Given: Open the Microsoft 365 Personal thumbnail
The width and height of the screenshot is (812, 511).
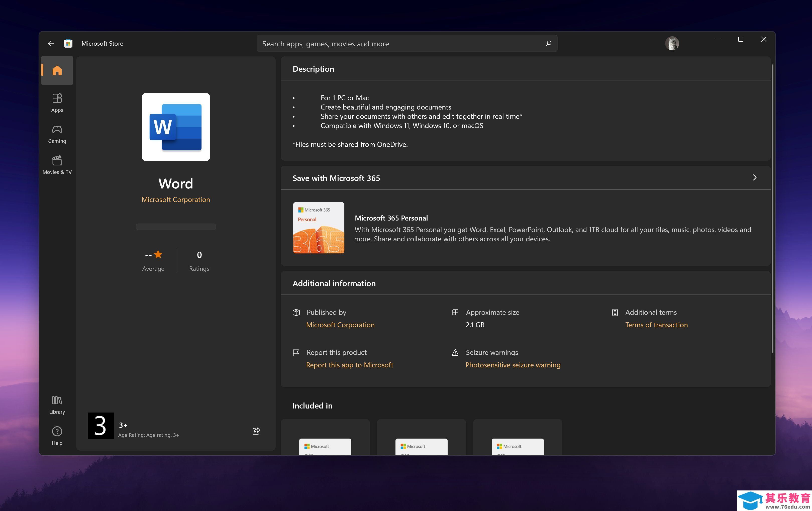Looking at the screenshot, I should pyautogui.click(x=319, y=228).
